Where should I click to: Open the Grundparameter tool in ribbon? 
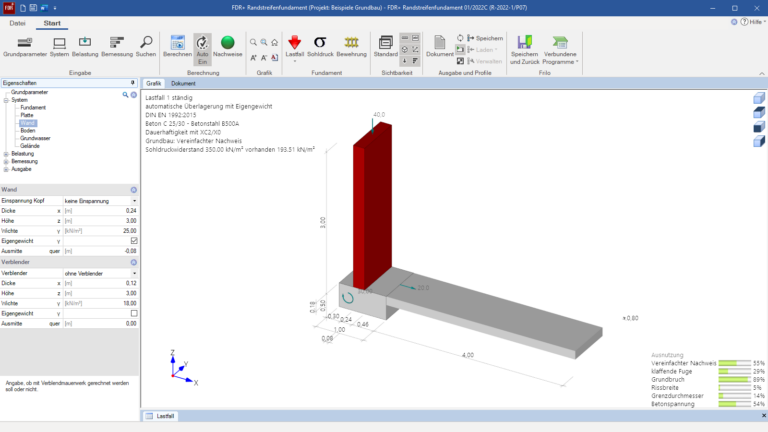[24, 47]
